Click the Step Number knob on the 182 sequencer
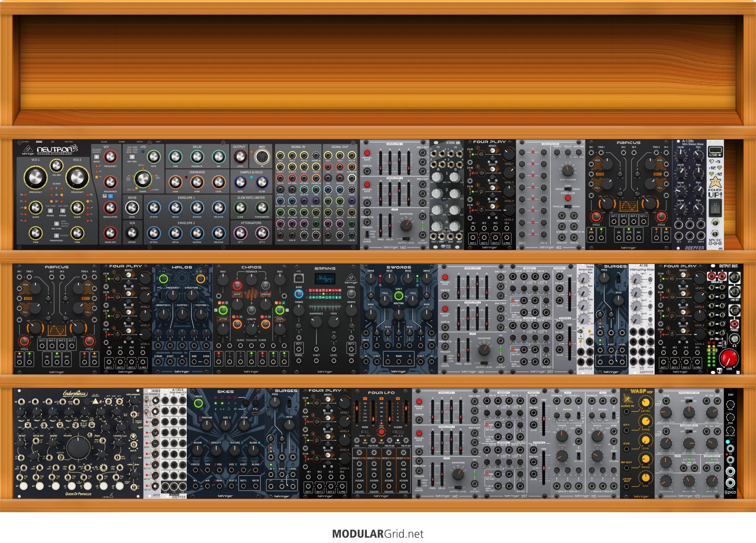756x543 pixels. pos(568,170)
